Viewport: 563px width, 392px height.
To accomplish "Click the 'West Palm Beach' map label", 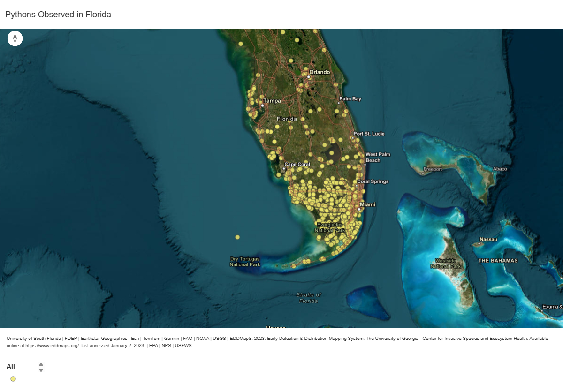I will (378, 157).
